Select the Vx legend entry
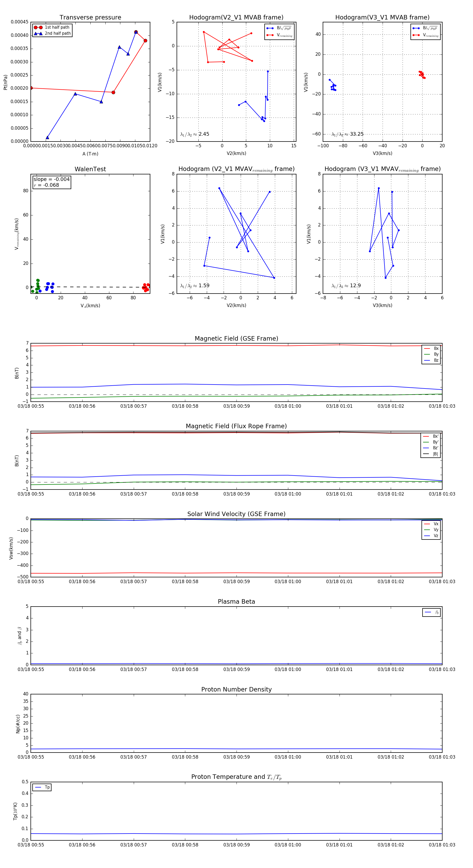473x868 pixels. coord(431,524)
